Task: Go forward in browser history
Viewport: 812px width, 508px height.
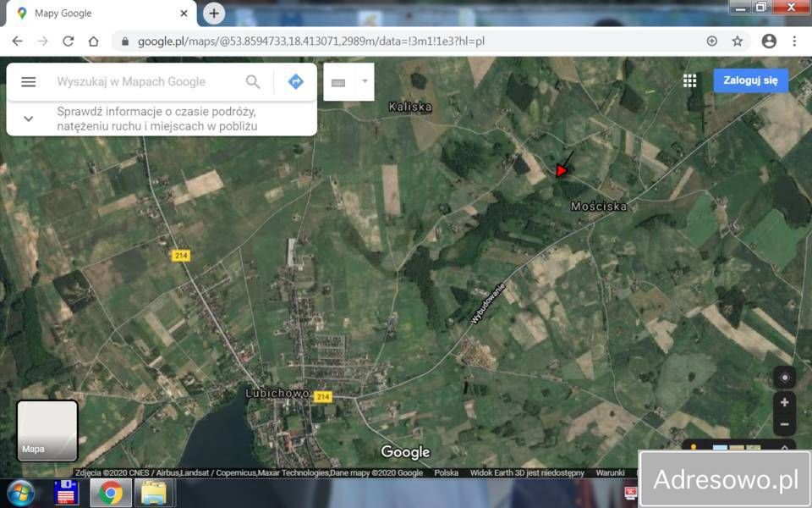Action: click(x=42, y=41)
